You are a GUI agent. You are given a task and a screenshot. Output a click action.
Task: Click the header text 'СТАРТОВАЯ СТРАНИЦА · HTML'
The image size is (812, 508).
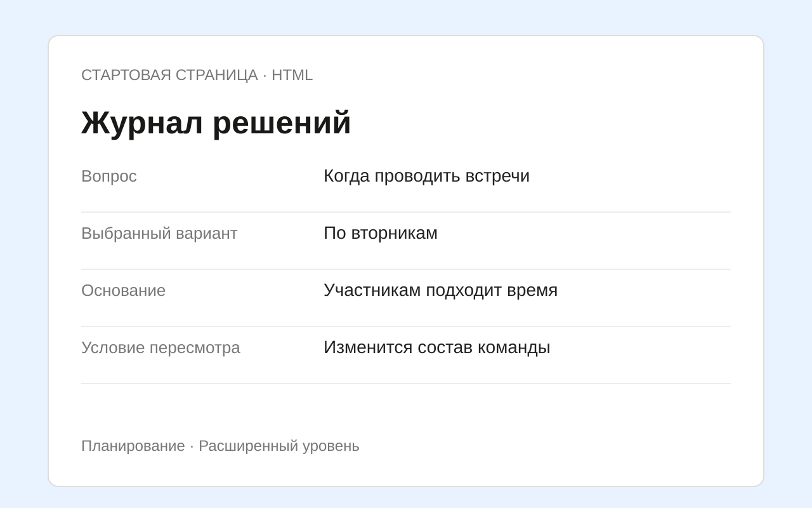point(197,75)
